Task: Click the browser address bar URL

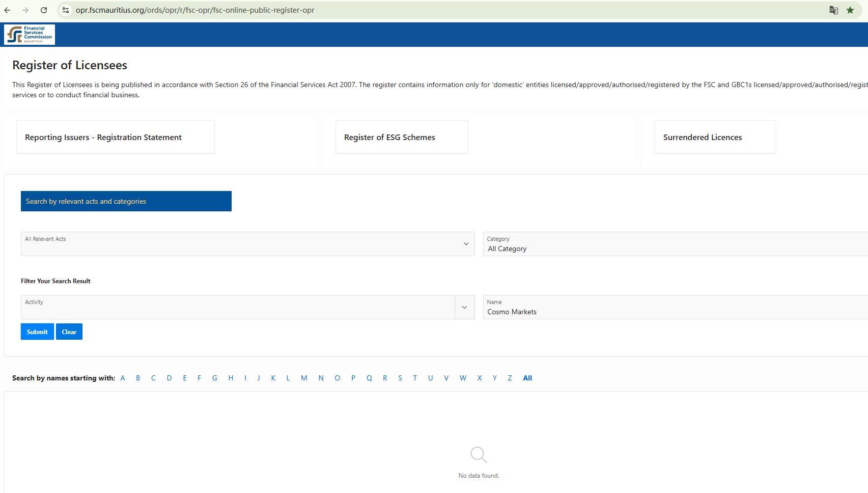Action: (x=195, y=10)
